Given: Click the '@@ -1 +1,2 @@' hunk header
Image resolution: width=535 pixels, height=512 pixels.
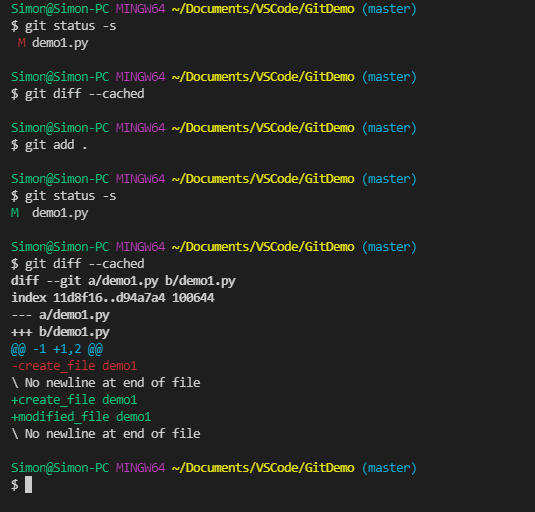Looking at the screenshot, I should [x=57, y=349].
